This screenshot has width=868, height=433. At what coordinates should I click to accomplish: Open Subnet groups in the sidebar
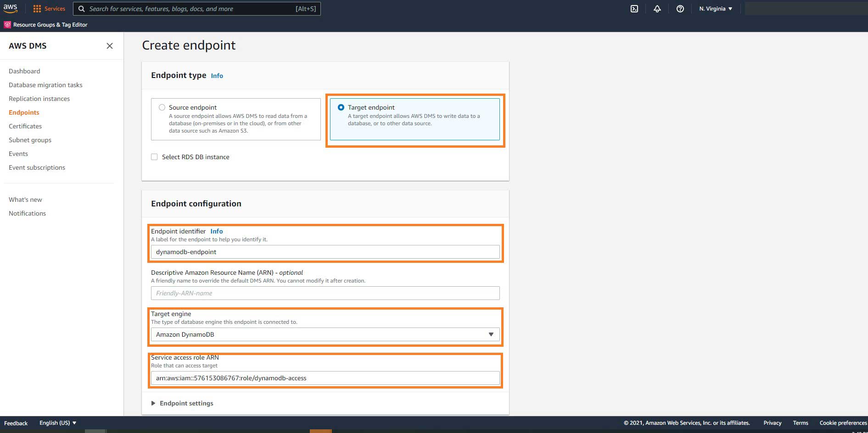tap(30, 140)
